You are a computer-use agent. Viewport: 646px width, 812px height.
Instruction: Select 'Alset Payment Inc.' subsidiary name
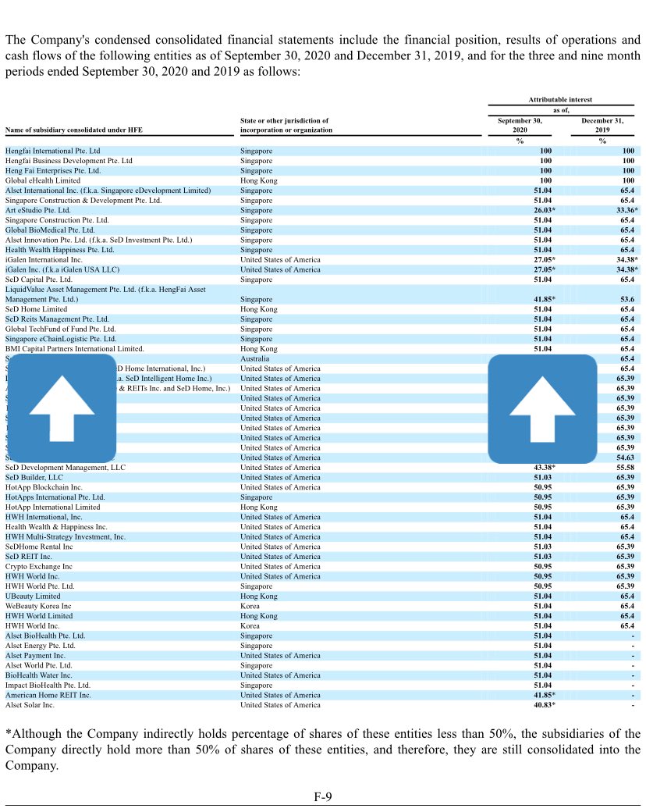[35, 655]
